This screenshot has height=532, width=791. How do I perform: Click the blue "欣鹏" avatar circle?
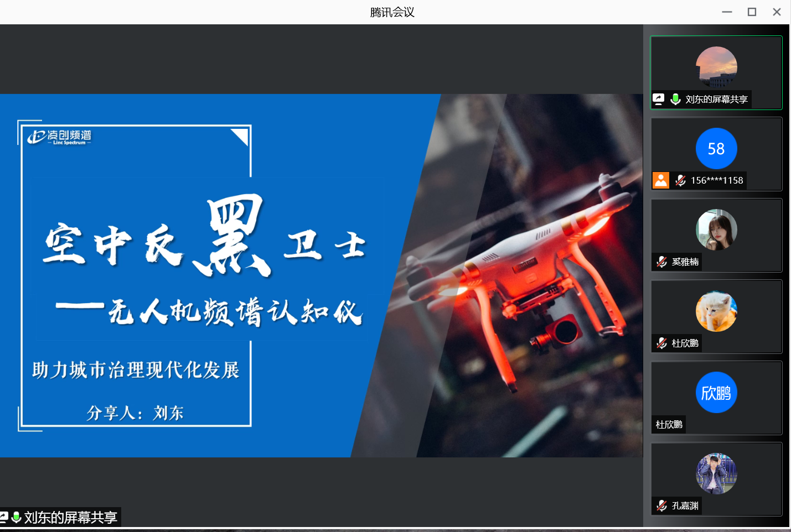[716, 393]
